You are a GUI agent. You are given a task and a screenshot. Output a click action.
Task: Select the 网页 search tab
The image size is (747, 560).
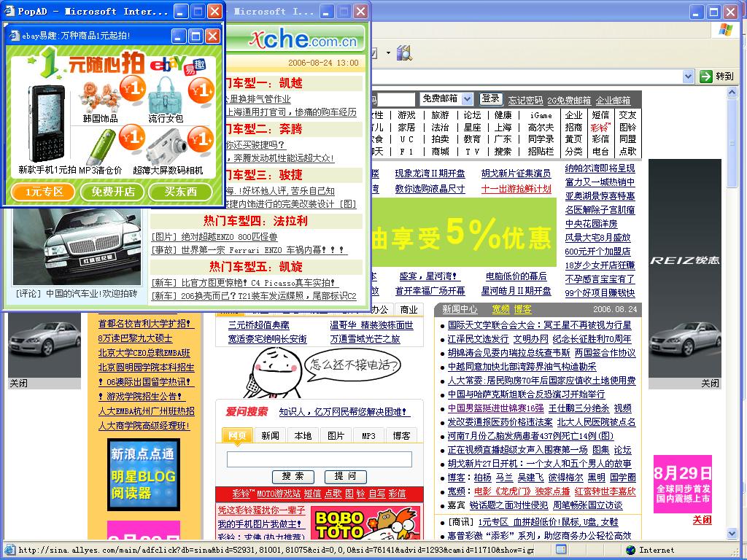pos(237,436)
